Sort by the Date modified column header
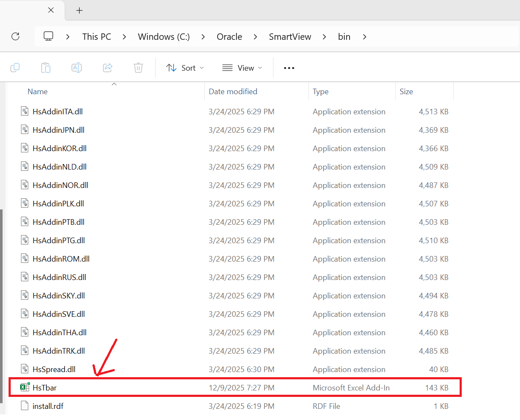The height and width of the screenshot is (420, 520). [233, 91]
